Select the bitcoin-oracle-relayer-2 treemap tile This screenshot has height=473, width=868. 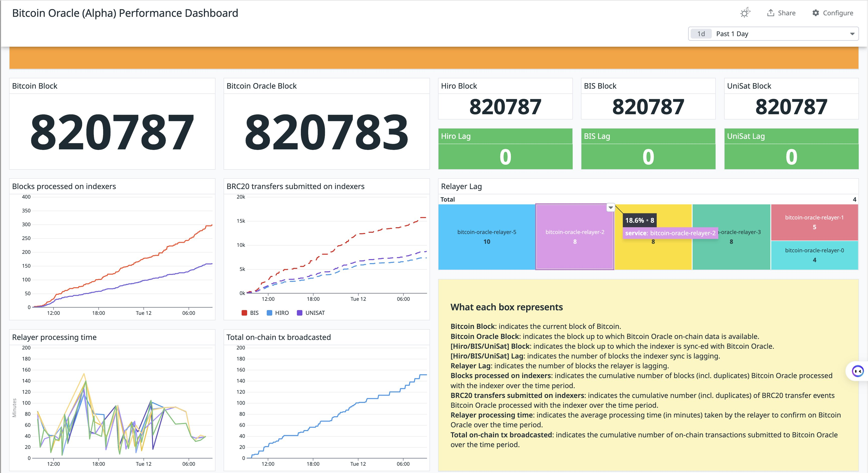click(575, 237)
